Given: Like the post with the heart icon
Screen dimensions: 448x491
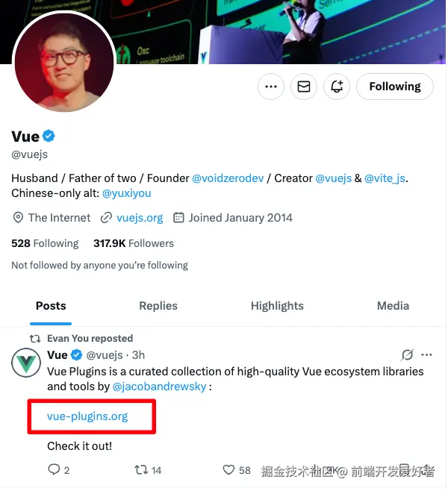Looking at the screenshot, I should pyautogui.click(x=229, y=470).
